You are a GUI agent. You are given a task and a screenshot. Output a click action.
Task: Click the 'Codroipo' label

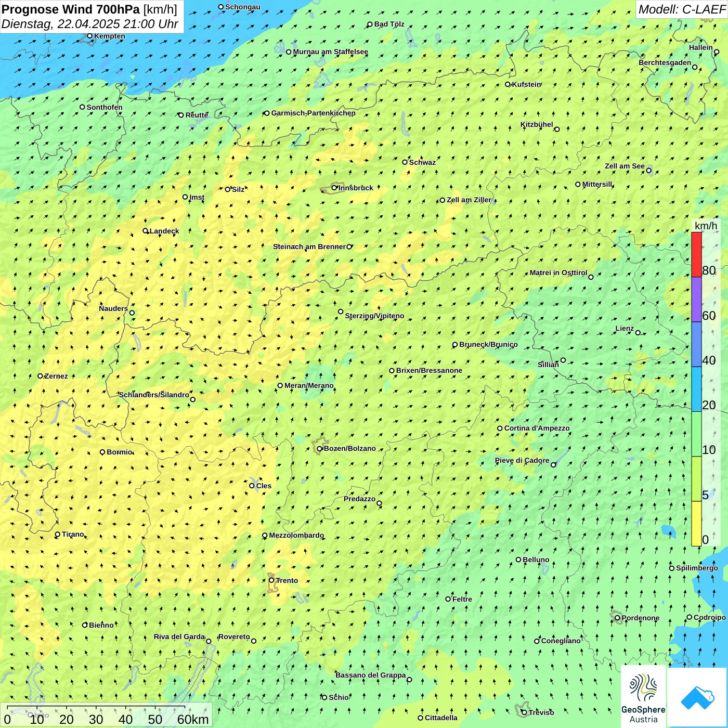710,617
